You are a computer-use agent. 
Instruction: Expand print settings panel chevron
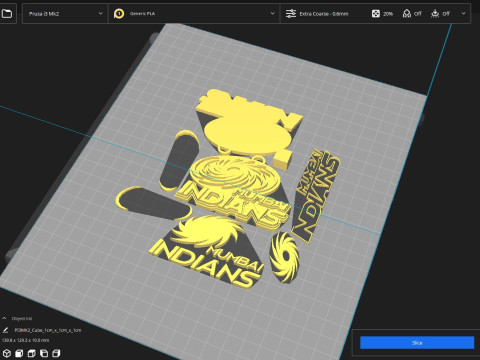point(463,14)
